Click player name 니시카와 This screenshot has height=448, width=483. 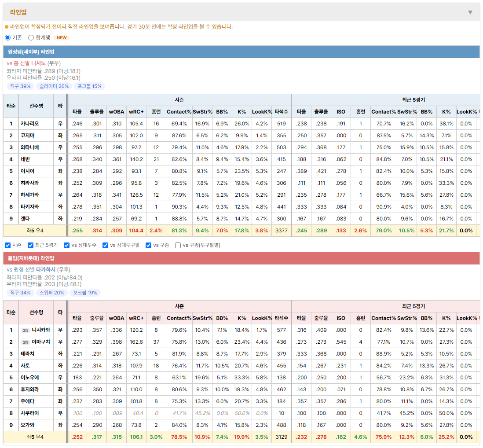pyautogui.click(x=41, y=330)
